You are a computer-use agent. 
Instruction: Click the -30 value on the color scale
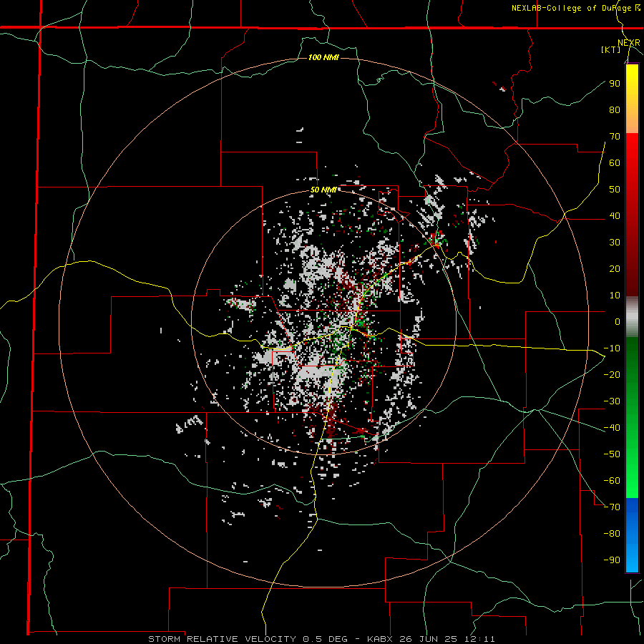click(x=612, y=401)
